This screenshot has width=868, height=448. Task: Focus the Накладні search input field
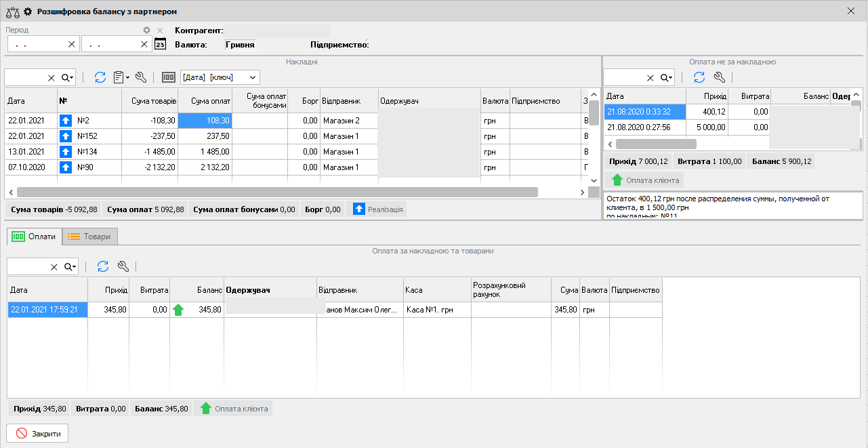(25, 78)
